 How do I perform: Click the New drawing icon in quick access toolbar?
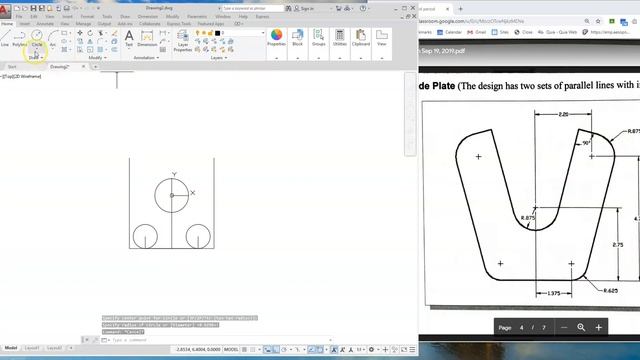coord(17,8)
